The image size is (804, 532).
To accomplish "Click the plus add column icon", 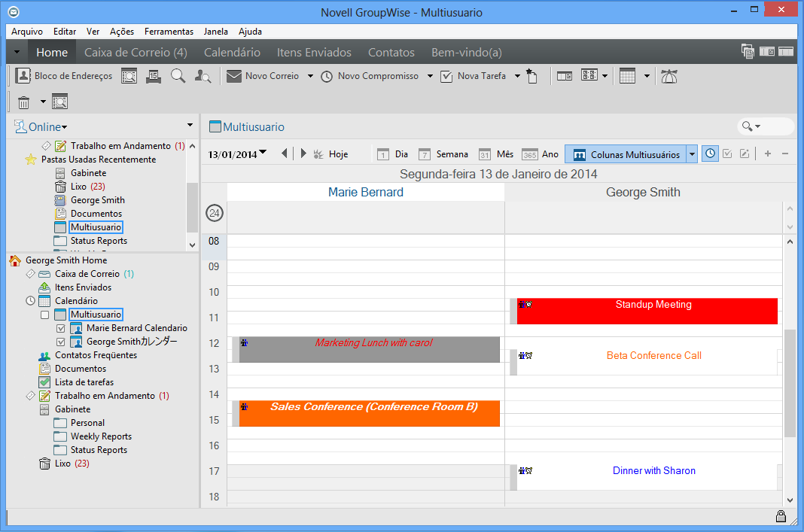I will click(768, 154).
